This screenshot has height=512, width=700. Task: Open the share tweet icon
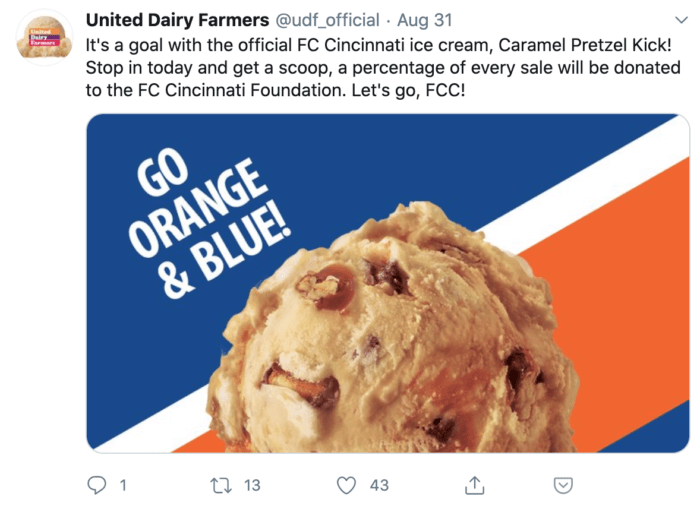475,485
